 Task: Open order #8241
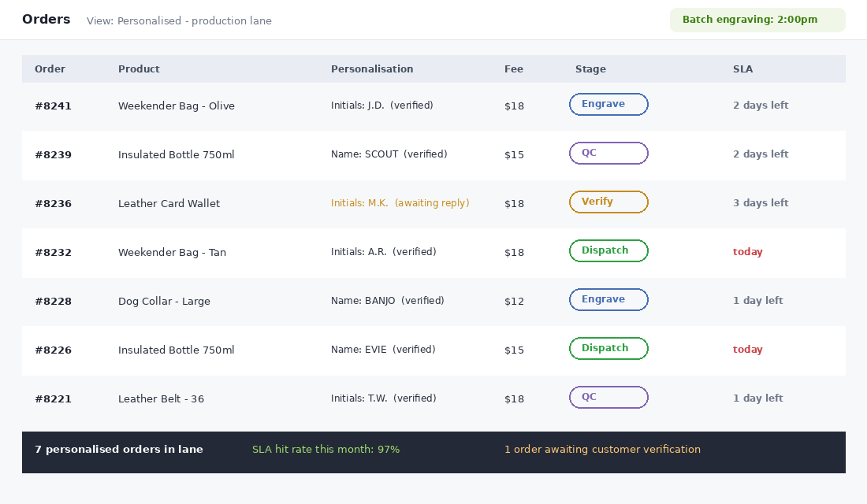[53, 106]
